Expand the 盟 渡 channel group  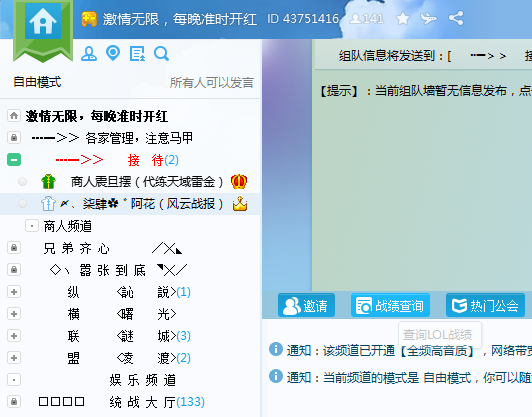[x=14, y=358]
